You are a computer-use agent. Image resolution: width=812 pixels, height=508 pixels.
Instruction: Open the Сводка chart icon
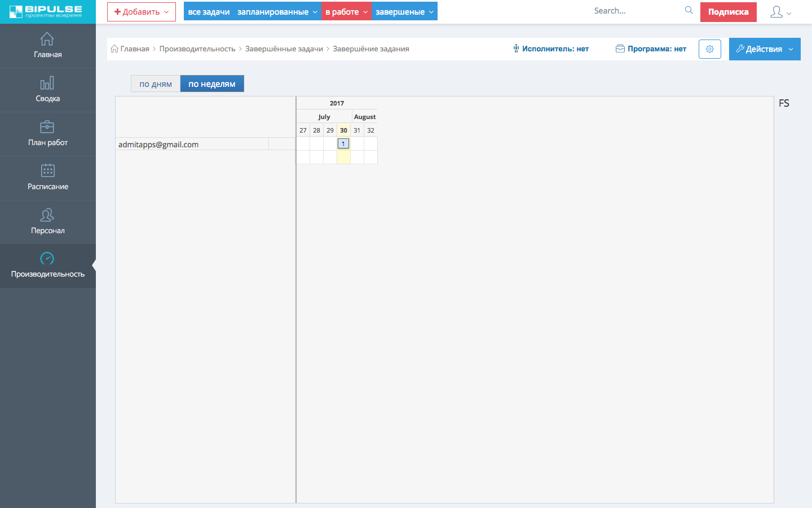pyautogui.click(x=47, y=83)
